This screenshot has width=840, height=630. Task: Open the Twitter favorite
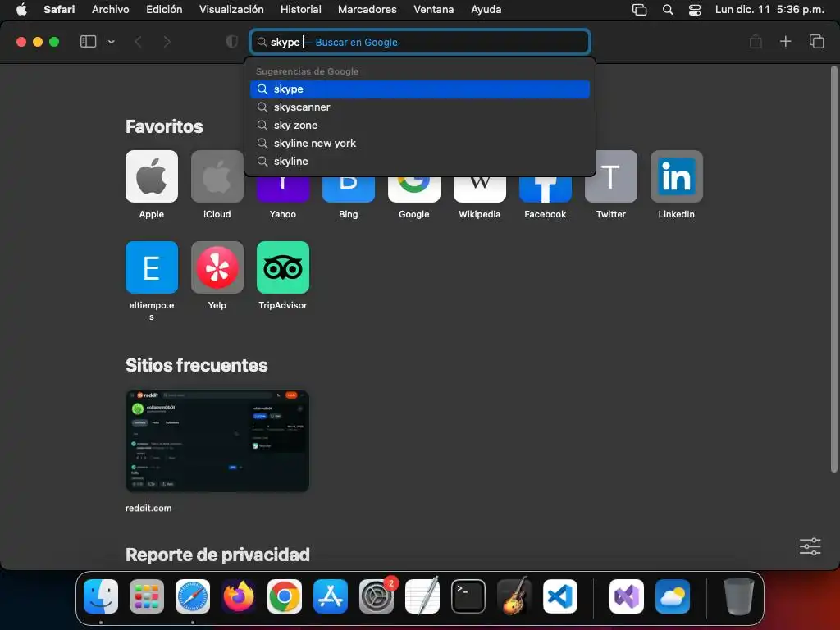[610, 176]
